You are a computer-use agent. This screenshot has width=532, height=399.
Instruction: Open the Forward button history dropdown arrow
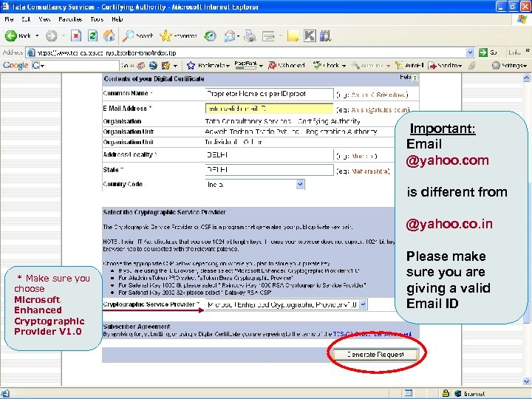[x=64, y=35]
